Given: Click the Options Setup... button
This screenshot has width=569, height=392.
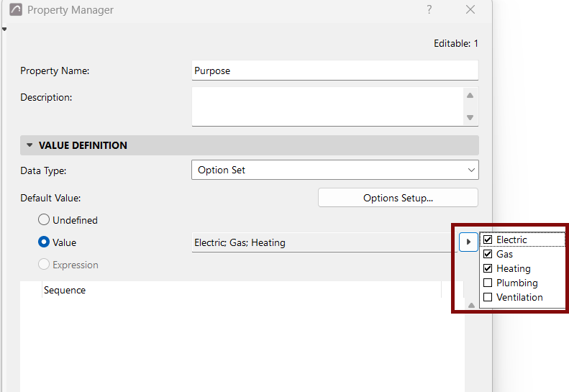Looking at the screenshot, I should click(398, 198).
